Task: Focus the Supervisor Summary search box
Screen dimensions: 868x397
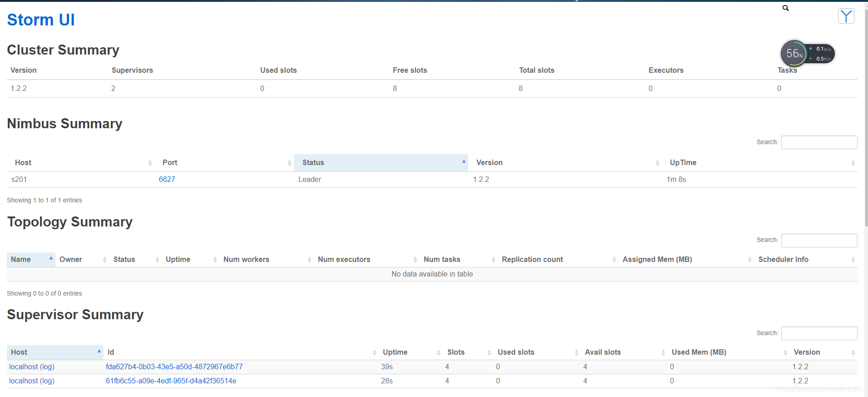Action: (x=819, y=333)
